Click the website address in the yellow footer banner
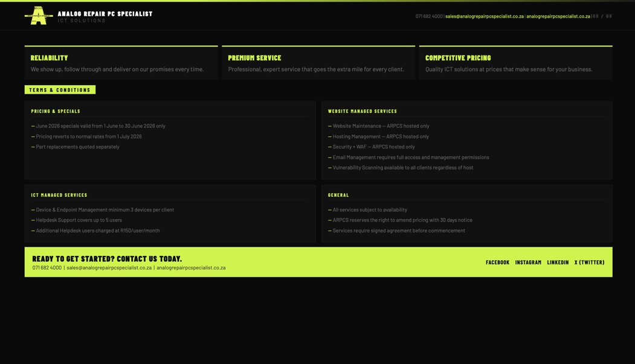The width and height of the screenshot is (635, 364). 191,268
